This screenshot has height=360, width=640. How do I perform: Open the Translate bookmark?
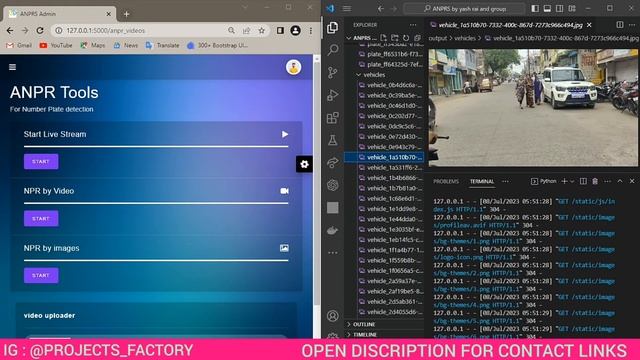pyautogui.click(x=162, y=45)
